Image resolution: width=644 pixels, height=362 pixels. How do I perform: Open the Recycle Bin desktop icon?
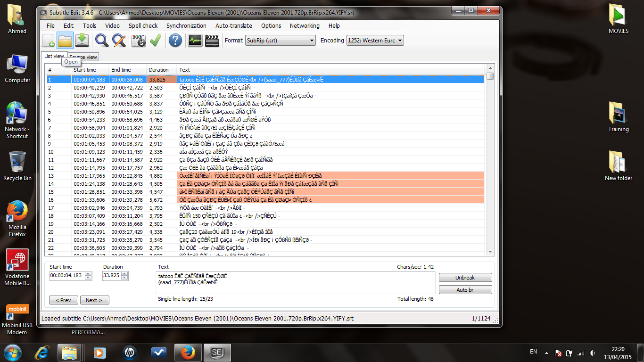tap(17, 166)
